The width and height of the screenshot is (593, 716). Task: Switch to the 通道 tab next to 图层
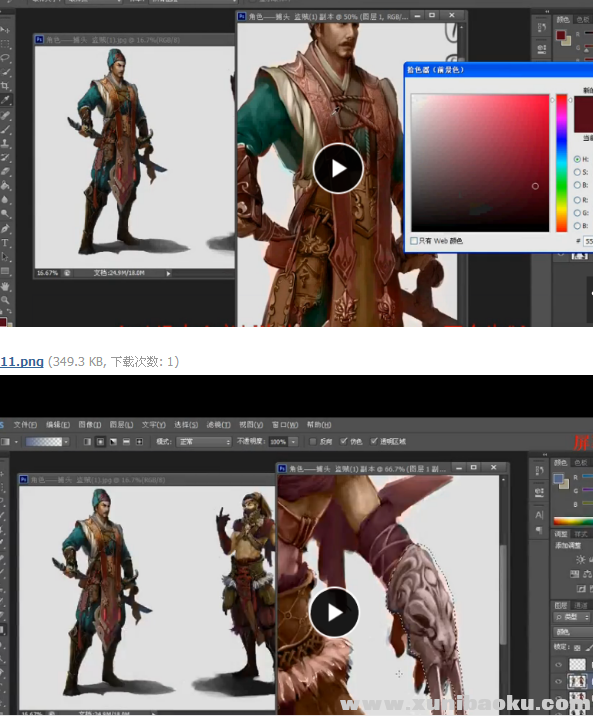(x=581, y=605)
